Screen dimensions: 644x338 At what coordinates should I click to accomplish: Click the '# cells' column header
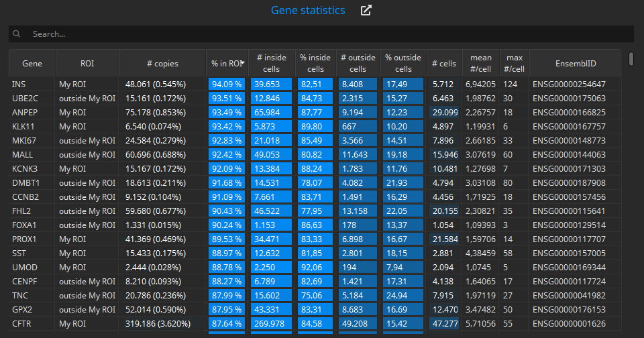pos(444,63)
